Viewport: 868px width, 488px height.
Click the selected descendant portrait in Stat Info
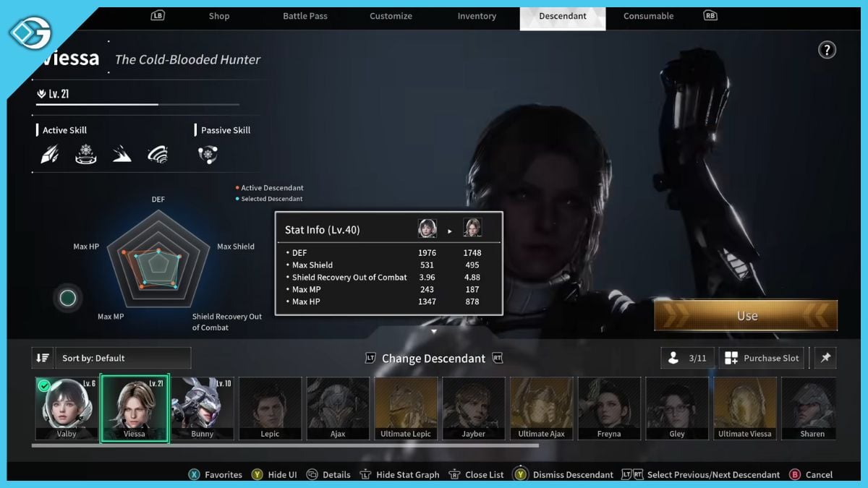click(472, 228)
